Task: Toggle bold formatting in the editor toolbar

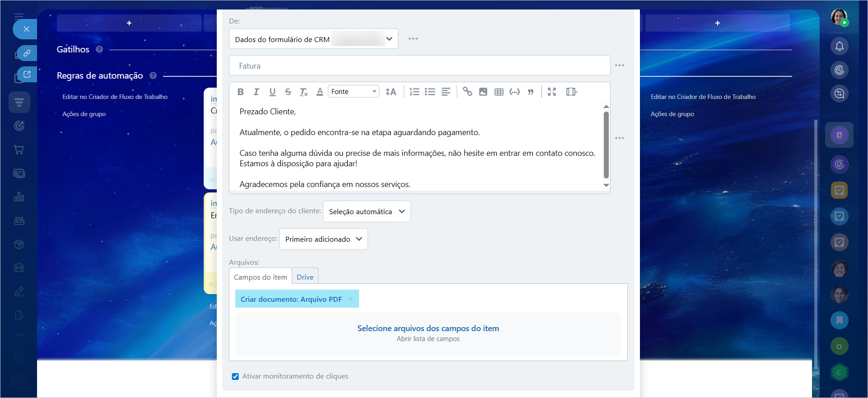Action: (x=240, y=92)
